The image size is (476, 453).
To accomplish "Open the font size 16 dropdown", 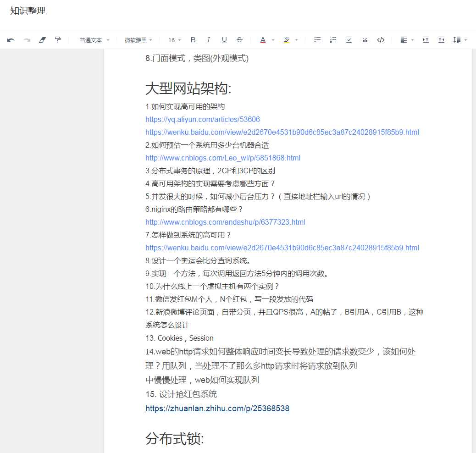I will pos(175,40).
